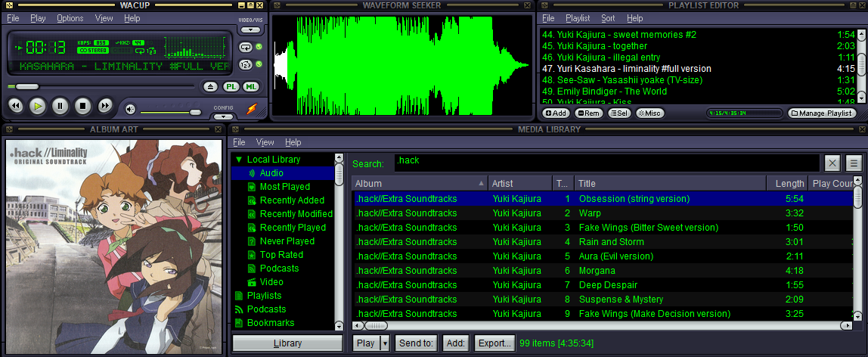Click the stop playback button

(83, 107)
